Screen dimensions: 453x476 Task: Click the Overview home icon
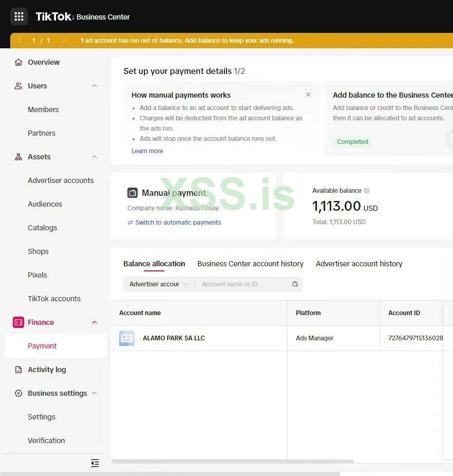(x=18, y=62)
